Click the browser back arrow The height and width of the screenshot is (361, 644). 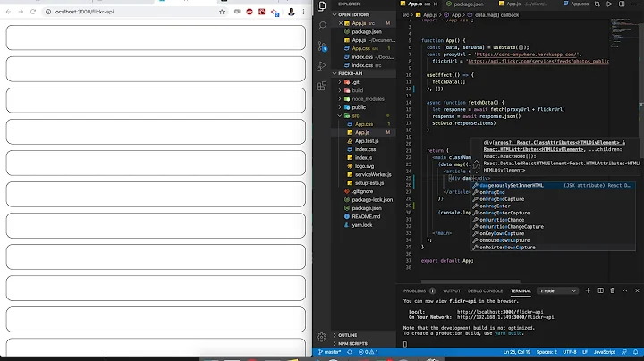click(x=9, y=12)
